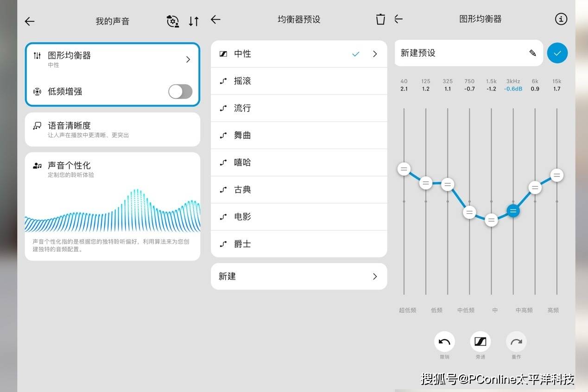
Task: Toggle the 低频增强 switch
Action: point(180,92)
